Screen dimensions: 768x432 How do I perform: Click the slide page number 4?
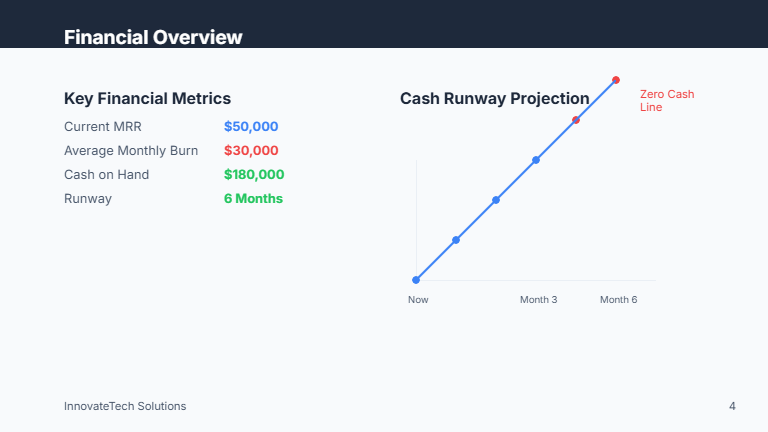732,406
